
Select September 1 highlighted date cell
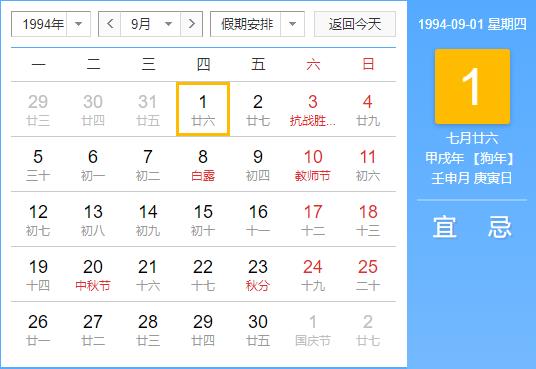pos(203,109)
